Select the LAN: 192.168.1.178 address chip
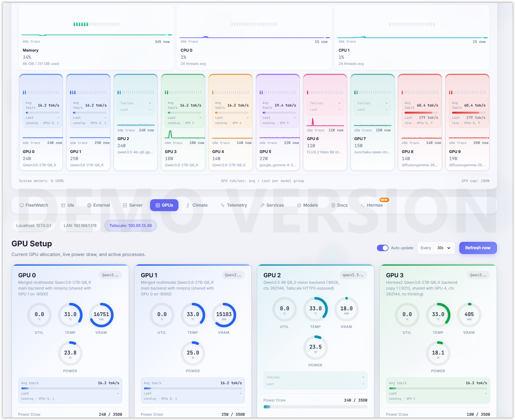515x420 pixels. coord(80,226)
